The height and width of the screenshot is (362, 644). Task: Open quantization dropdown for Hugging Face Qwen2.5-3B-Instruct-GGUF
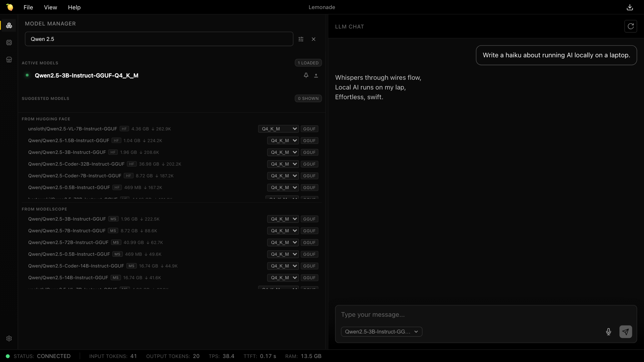pyautogui.click(x=283, y=152)
